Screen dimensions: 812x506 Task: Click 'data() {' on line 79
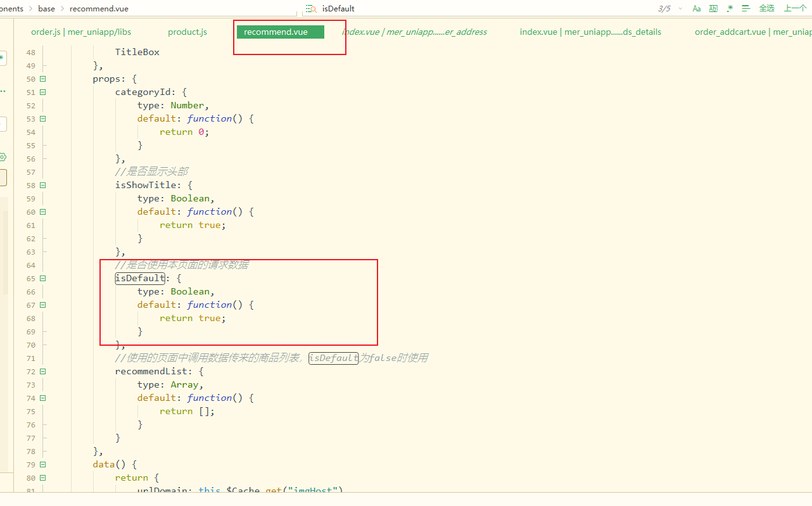click(x=115, y=465)
